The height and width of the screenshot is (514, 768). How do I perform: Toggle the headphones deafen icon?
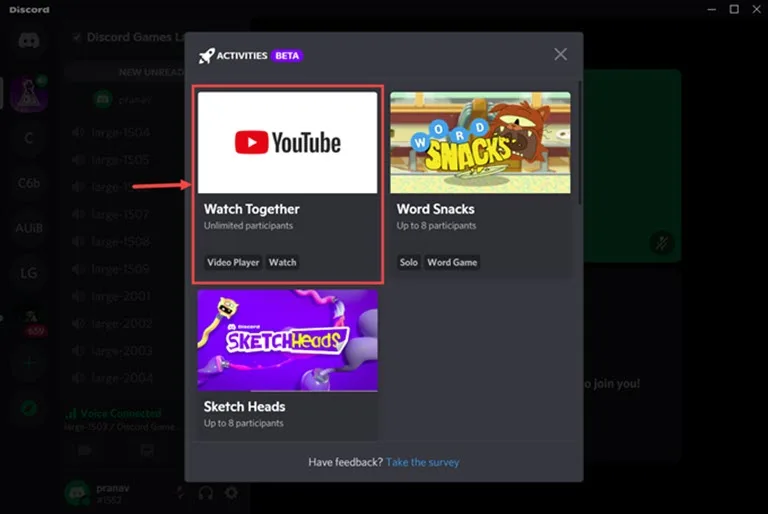point(206,493)
